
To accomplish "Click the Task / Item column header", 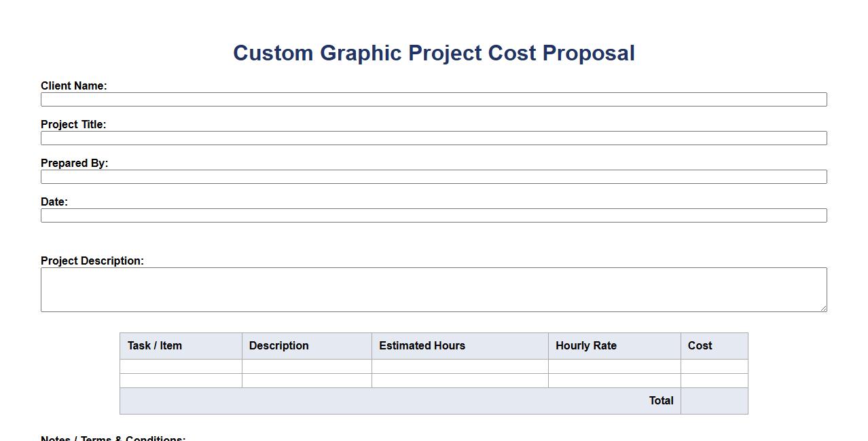I will (155, 346).
